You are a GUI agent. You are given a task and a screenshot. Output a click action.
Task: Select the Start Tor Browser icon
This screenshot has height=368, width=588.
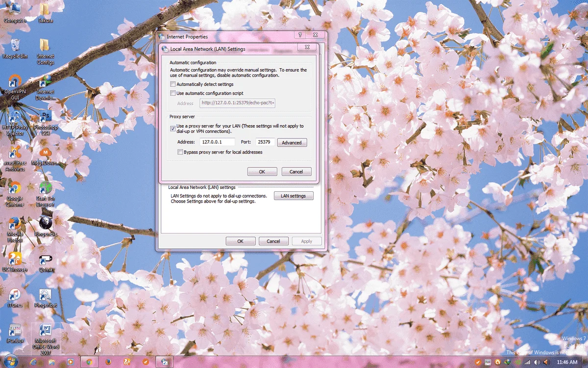pyautogui.click(x=45, y=194)
